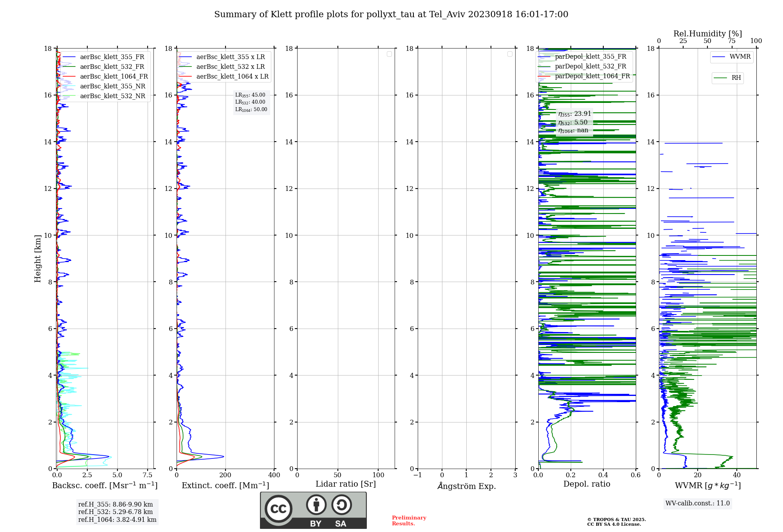
Task: Click the LR532: 40.00 value
Action: coord(250,102)
